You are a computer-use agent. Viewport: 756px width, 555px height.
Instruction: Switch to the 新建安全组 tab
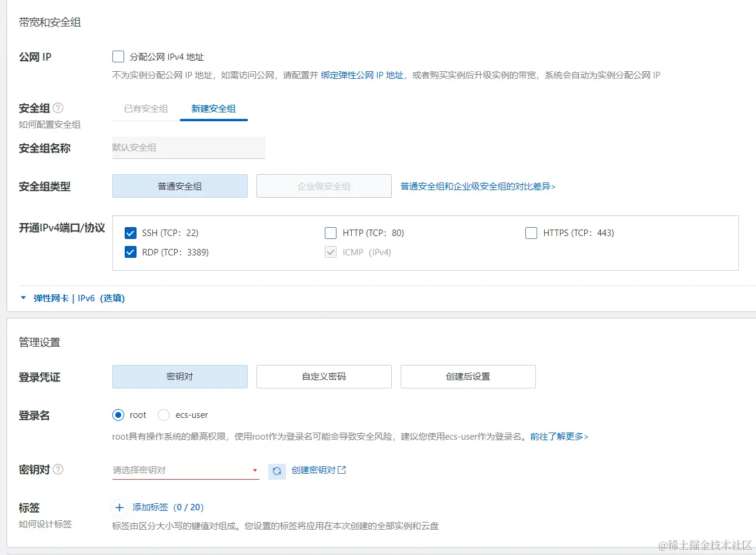click(x=214, y=109)
